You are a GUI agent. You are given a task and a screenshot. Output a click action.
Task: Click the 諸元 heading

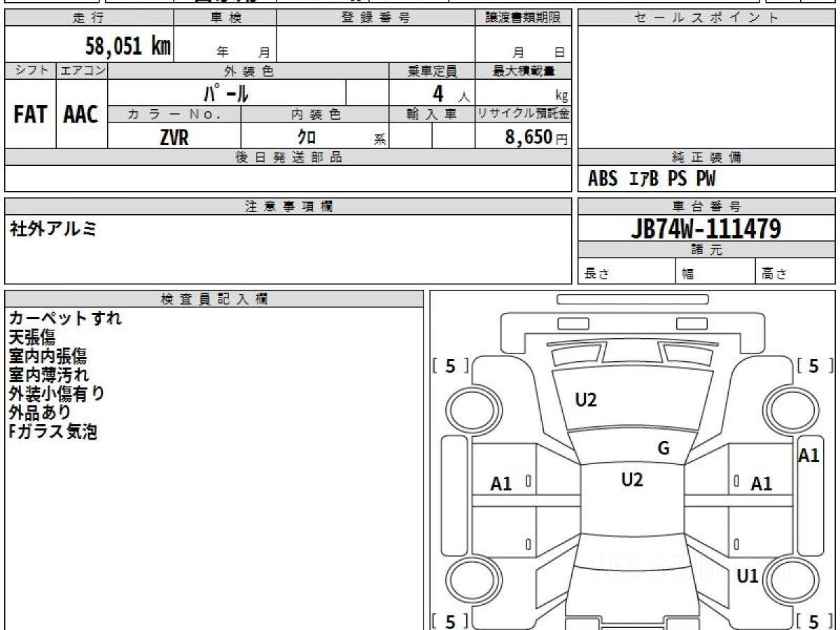706,250
